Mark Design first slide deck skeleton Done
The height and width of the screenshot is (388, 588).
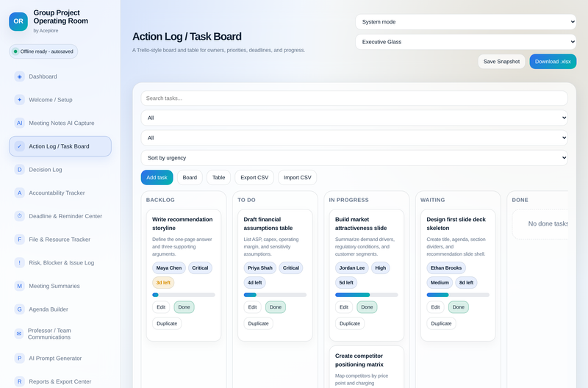458,307
